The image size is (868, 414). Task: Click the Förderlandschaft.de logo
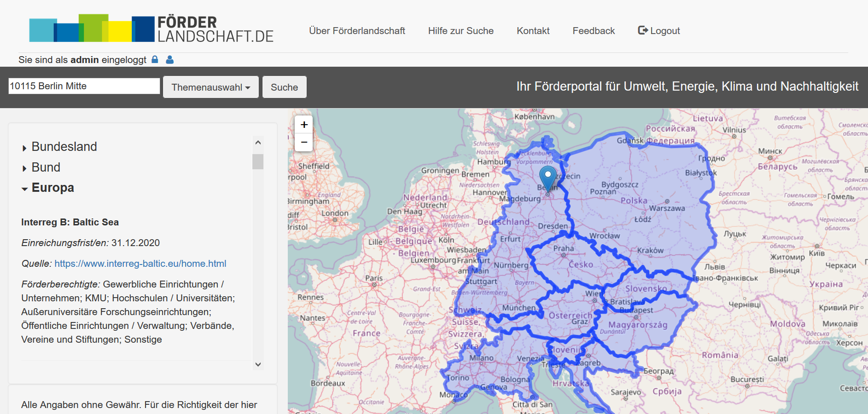152,28
